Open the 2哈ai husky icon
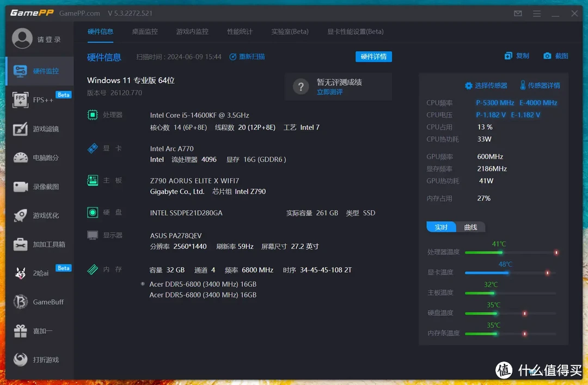The height and width of the screenshot is (385, 588). (x=20, y=273)
